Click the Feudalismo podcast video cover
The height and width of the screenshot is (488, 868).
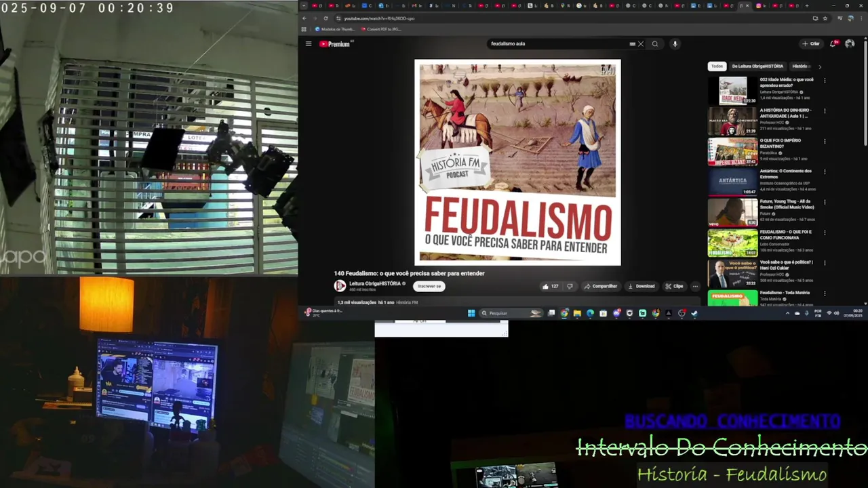(x=517, y=163)
